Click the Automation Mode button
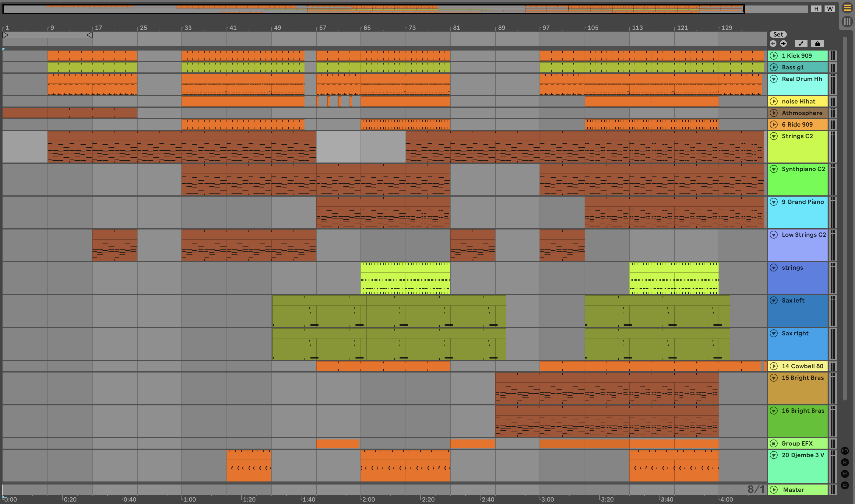The image size is (855, 504). 801,44
